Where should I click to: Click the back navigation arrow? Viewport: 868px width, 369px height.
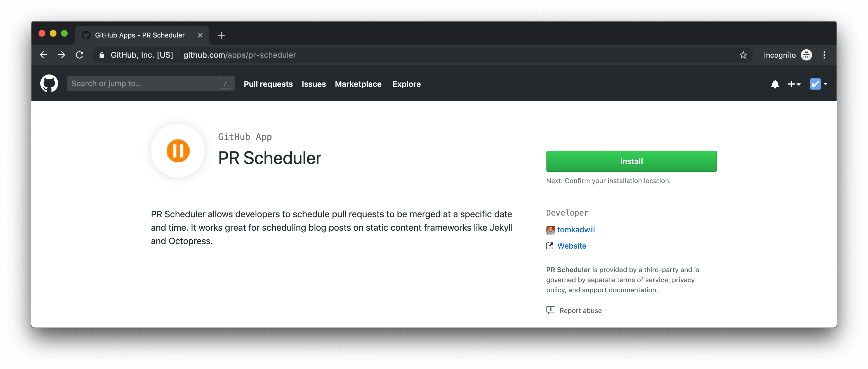click(x=43, y=55)
